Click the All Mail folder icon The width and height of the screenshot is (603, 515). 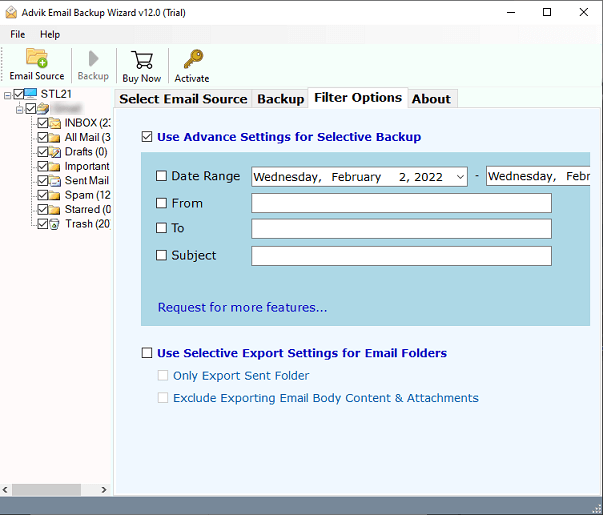tap(55, 137)
